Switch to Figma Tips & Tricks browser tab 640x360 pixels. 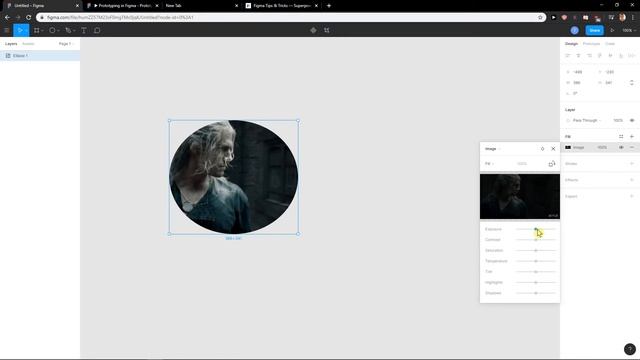tap(282, 6)
